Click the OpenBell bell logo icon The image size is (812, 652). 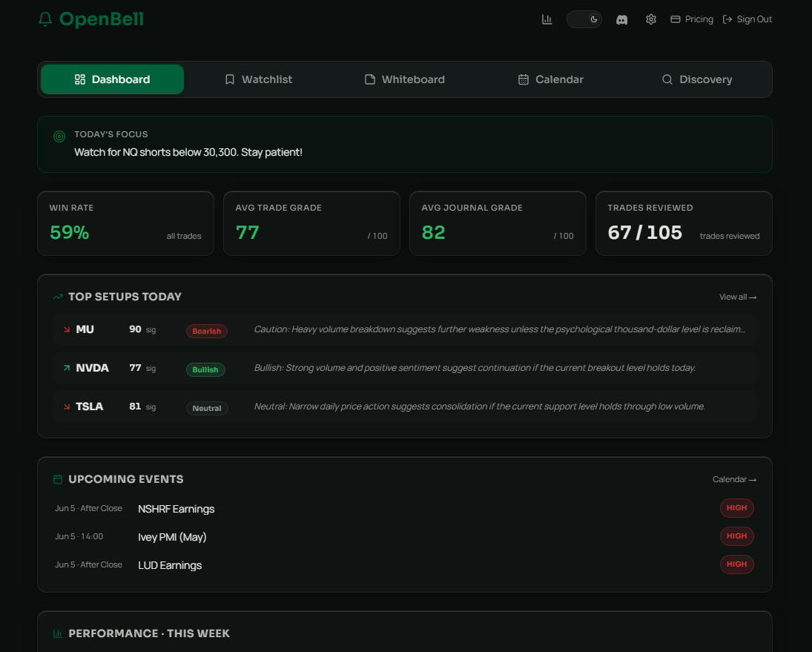(45, 19)
